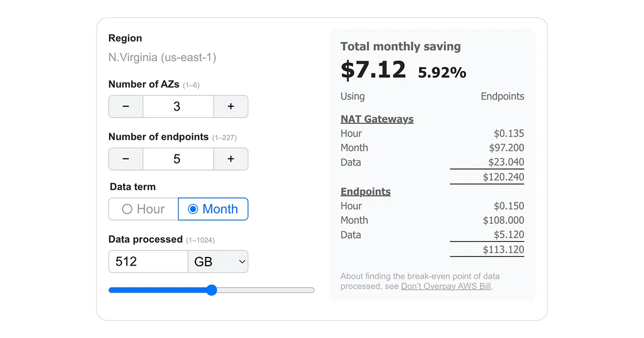Click the $7.12 total saving amount
Viewport: 644px width, 338px height.
coord(374,70)
